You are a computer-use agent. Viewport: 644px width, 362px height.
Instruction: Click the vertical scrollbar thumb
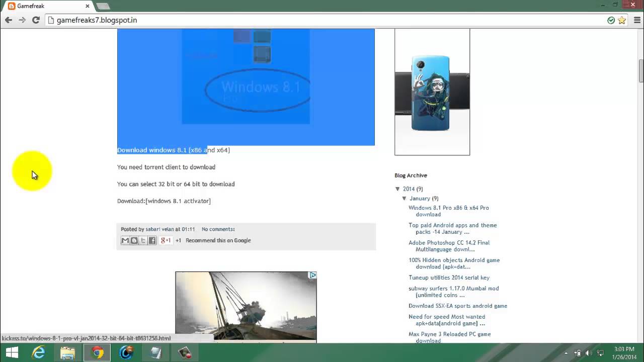pos(641,70)
